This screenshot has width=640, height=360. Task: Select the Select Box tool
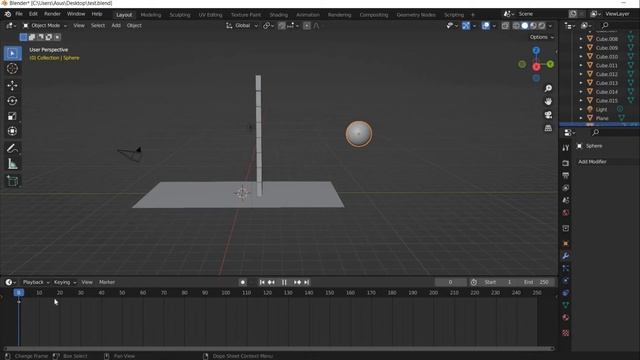click(12, 53)
